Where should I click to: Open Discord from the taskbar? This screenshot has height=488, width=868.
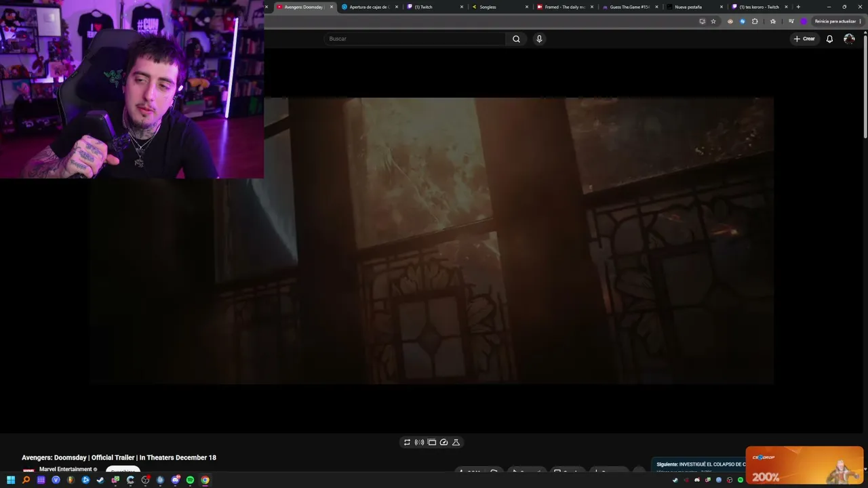pos(175,480)
